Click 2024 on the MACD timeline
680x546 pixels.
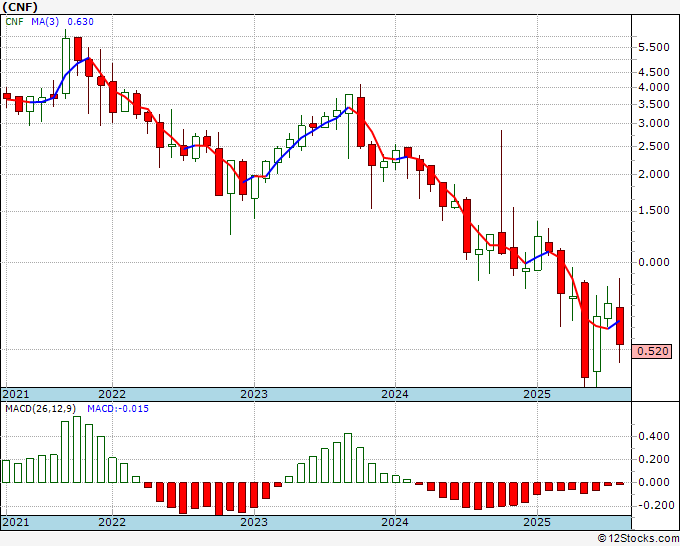[395, 522]
